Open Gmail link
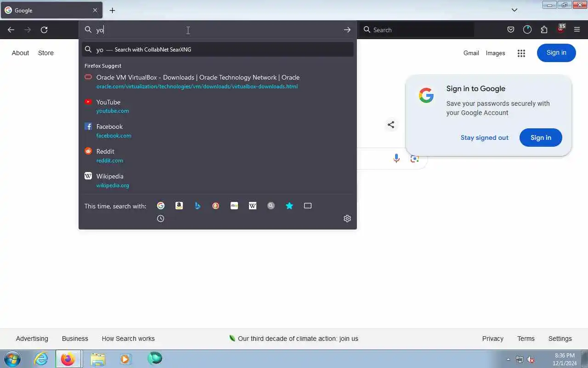 (471, 53)
